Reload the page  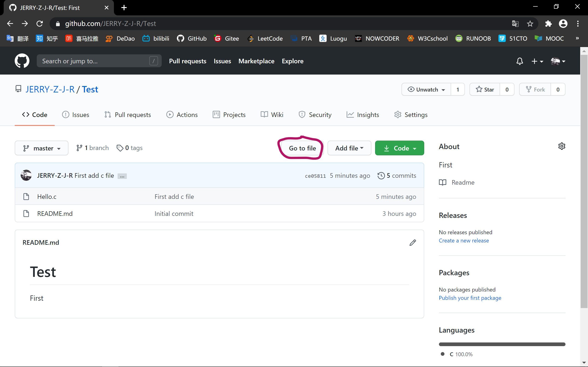click(40, 24)
